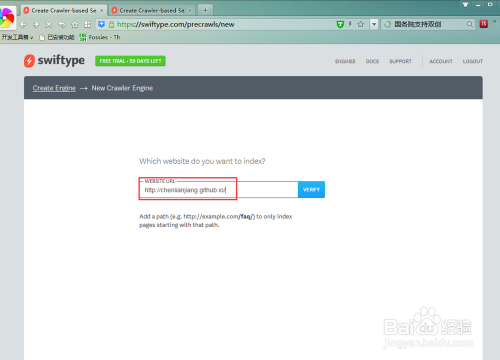Image resolution: width=500 pixels, height=360 pixels.
Task: Click the green padlock security icon
Action: click(x=112, y=24)
